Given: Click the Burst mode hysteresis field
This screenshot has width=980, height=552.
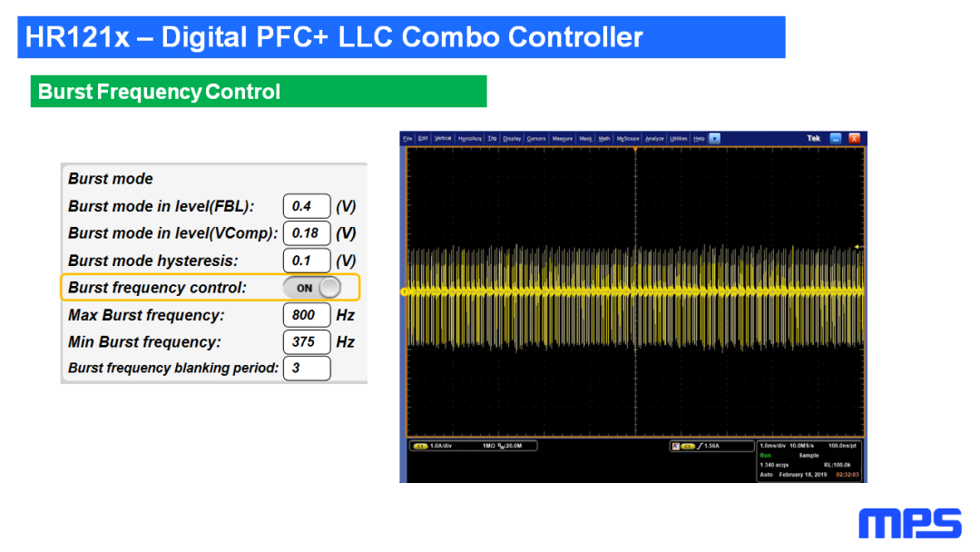Looking at the screenshot, I should [x=307, y=261].
